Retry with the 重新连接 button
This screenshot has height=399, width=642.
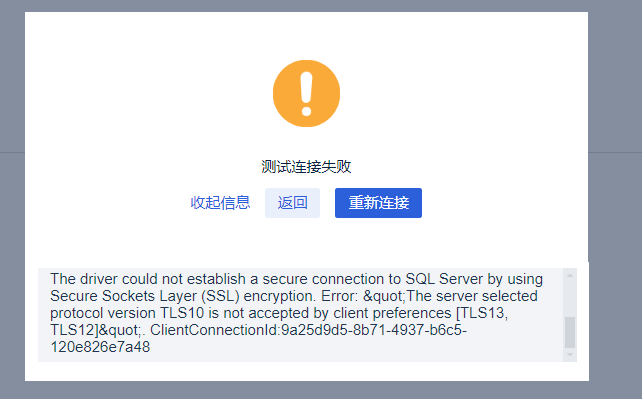pyautogui.click(x=378, y=203)
